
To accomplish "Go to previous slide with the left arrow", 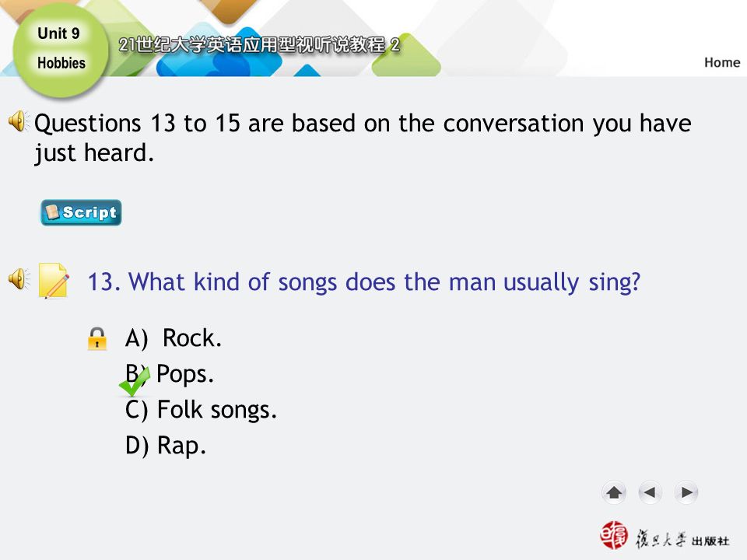I will 651,492.
